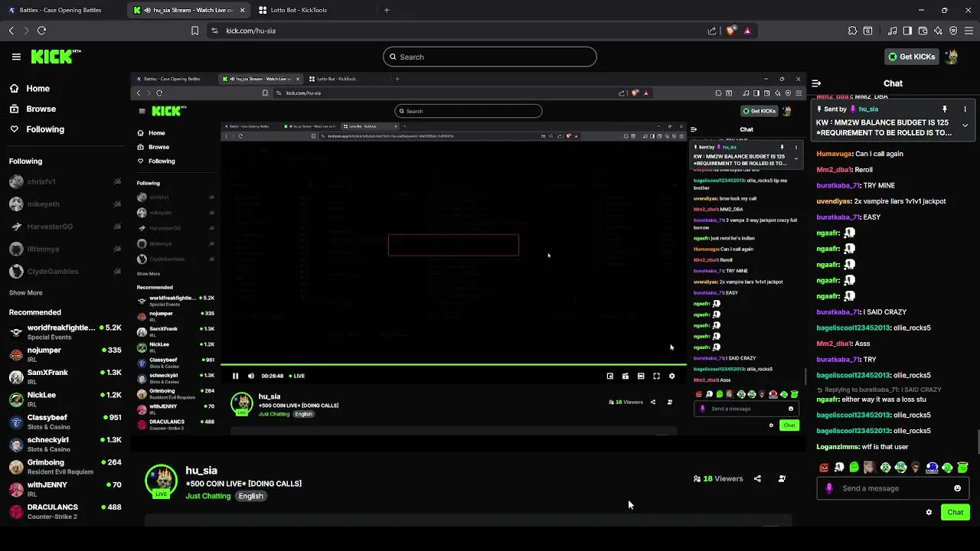Expand Show More under Following
Image resolution: width=980 pixels, height=551 pixels.
25,292
